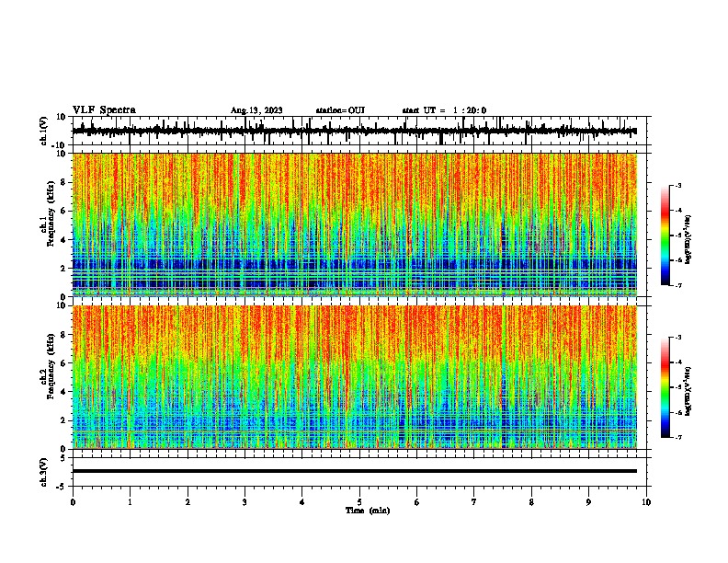This screenshot has width=728, height=563.
Task: Click the ch.2 color scale label 'log(PSD)(V²/Hz)'
Action: tap(688, 391)
